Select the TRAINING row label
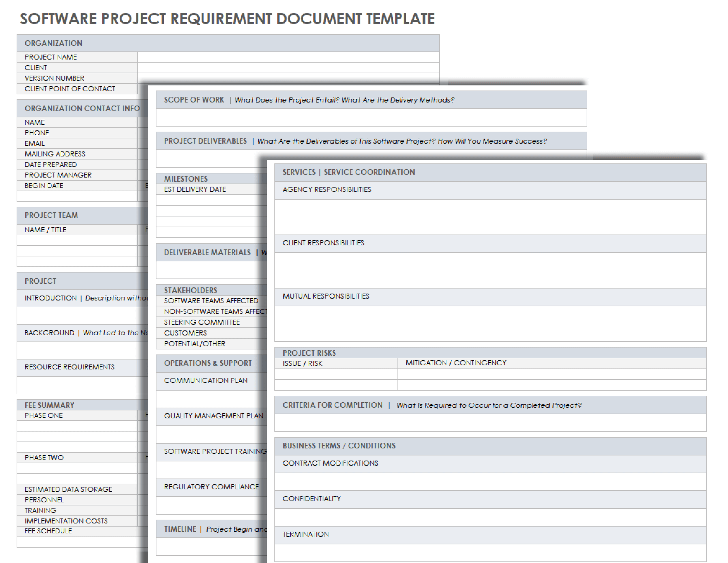Viewport: 728px width, 563px height. pyautogui.click(x=40, y=511)
